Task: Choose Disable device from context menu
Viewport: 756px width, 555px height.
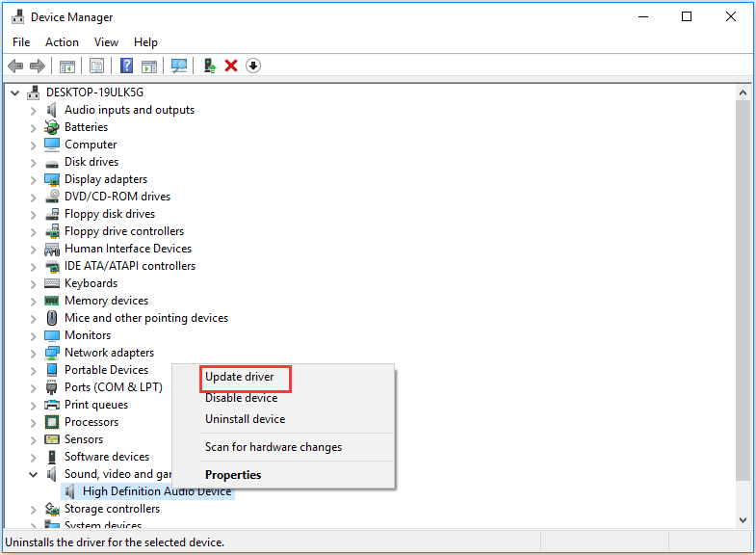Action: click(282, 398)
